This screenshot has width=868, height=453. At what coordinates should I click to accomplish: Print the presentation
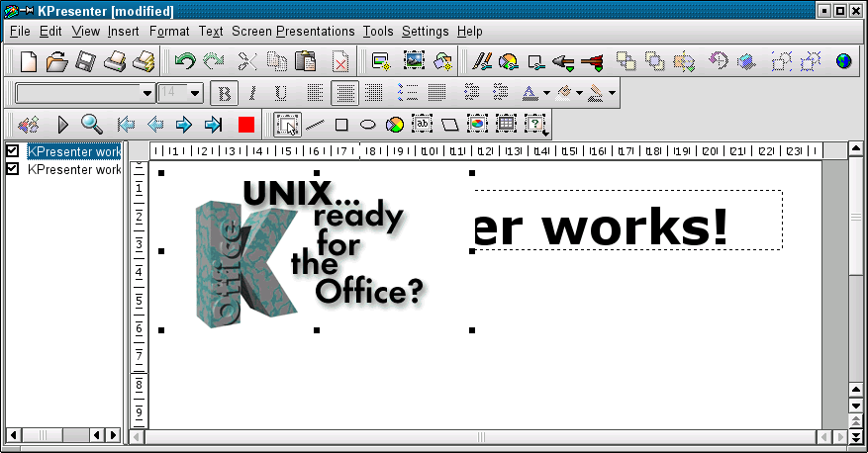click(115, 61)
